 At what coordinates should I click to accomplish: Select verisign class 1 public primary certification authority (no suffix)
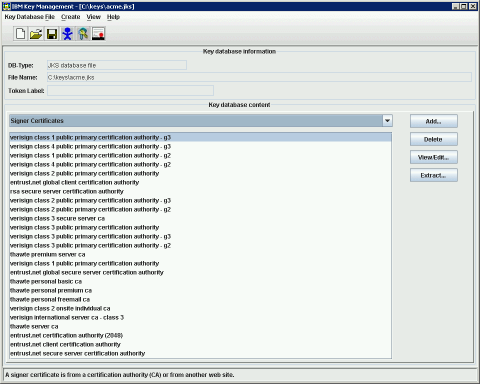pos(200,263)
